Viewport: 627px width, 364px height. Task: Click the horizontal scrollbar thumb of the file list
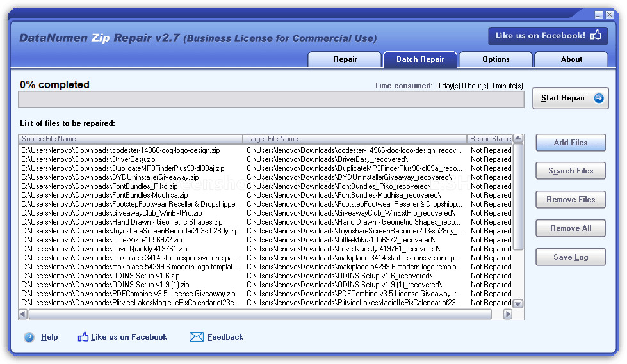pyautogui.click(x=260, y=314)
